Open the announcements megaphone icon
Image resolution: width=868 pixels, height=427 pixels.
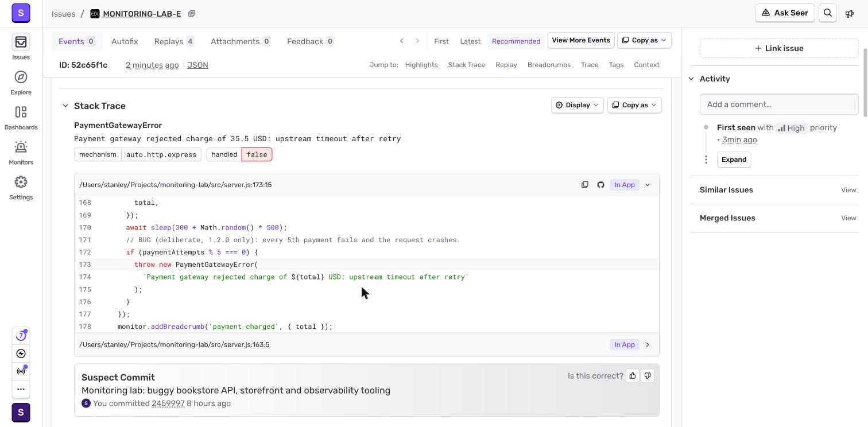click(850, 13)
